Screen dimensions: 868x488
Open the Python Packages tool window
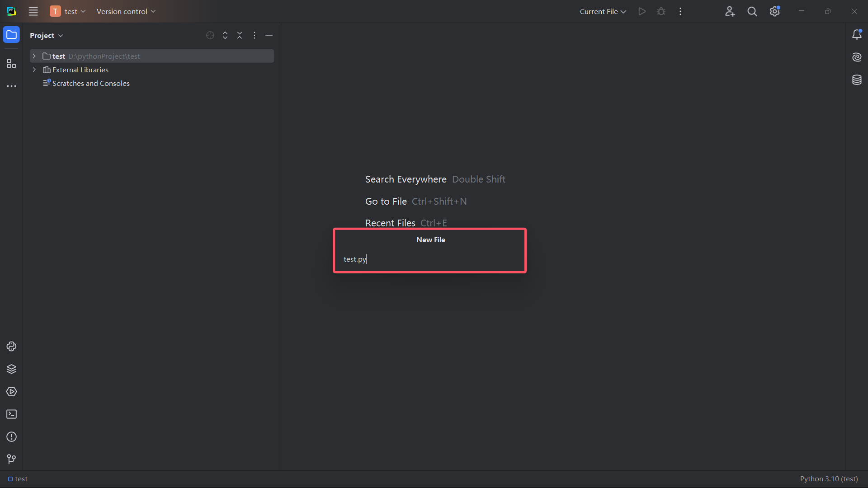(11, 369)
